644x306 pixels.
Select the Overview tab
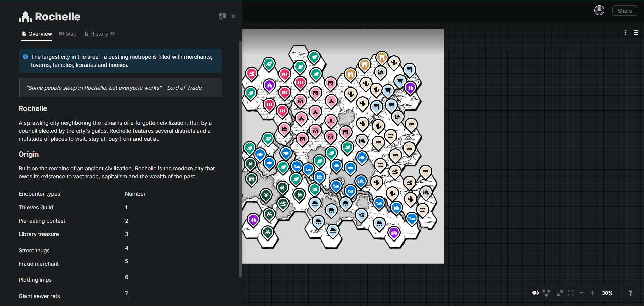click(x=40, y=34)
